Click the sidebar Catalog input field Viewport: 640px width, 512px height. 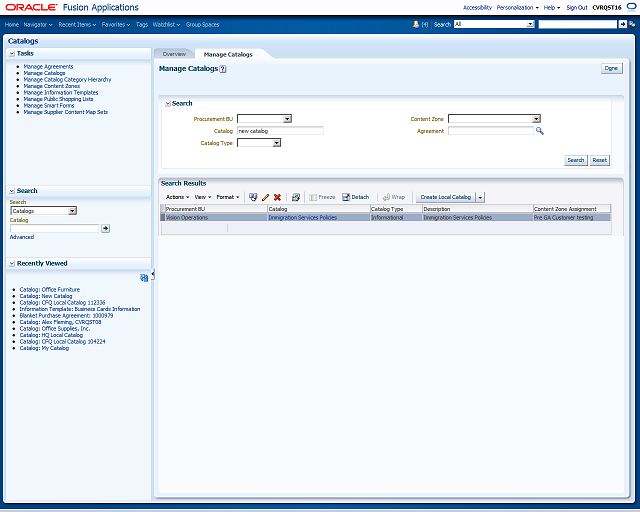click(x=55, y=228)
